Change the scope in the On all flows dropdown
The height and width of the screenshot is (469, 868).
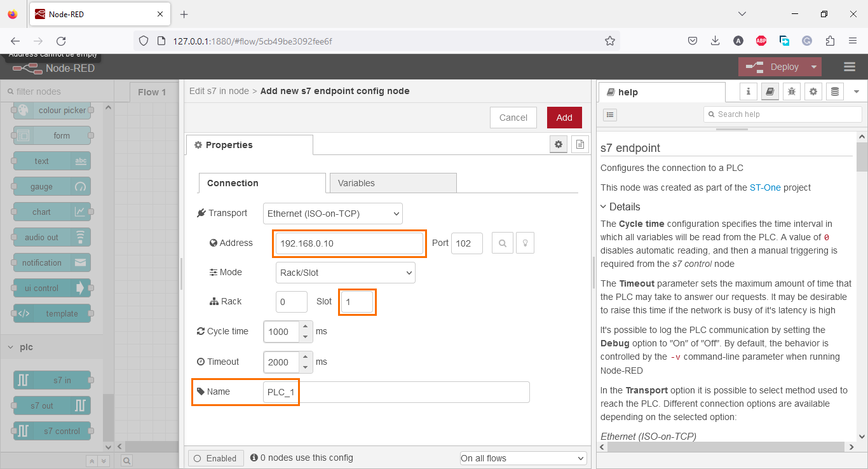(522, 458)
